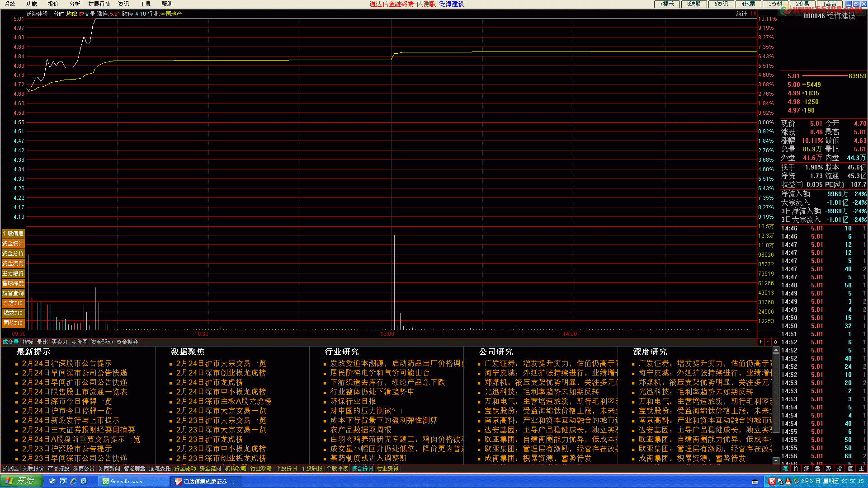The height and width of the screenshot is (488, 868).
Task: Open 资金分析 side button
Action: pos(13,253)
